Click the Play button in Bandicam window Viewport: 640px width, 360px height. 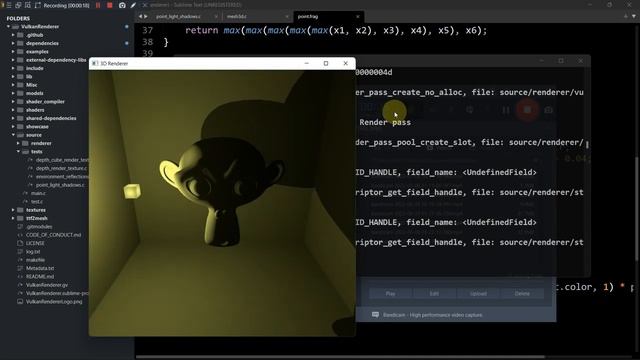(x=391, y=293)
